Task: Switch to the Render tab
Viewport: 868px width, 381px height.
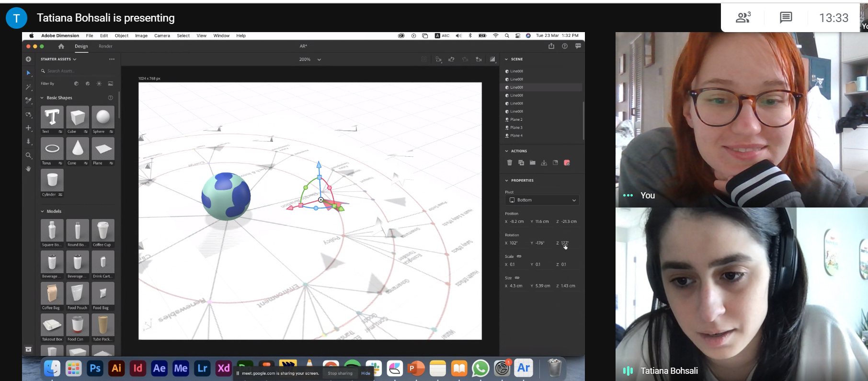Action: click(x=105, y=46)
